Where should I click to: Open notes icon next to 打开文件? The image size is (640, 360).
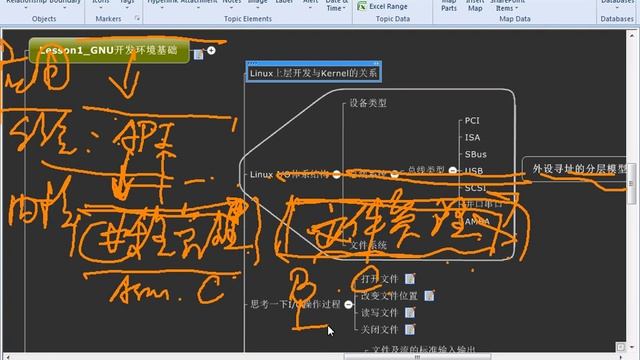click(x=410, y=279)
